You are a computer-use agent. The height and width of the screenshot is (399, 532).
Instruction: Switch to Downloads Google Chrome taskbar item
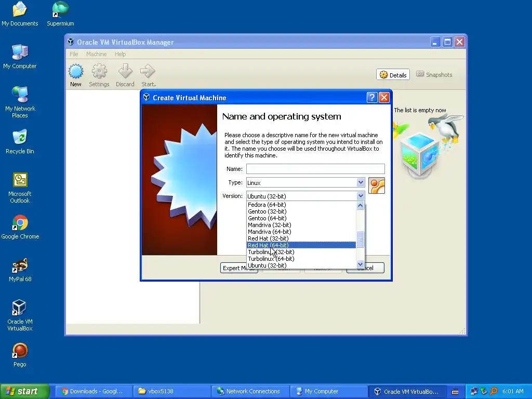point(92,392)
